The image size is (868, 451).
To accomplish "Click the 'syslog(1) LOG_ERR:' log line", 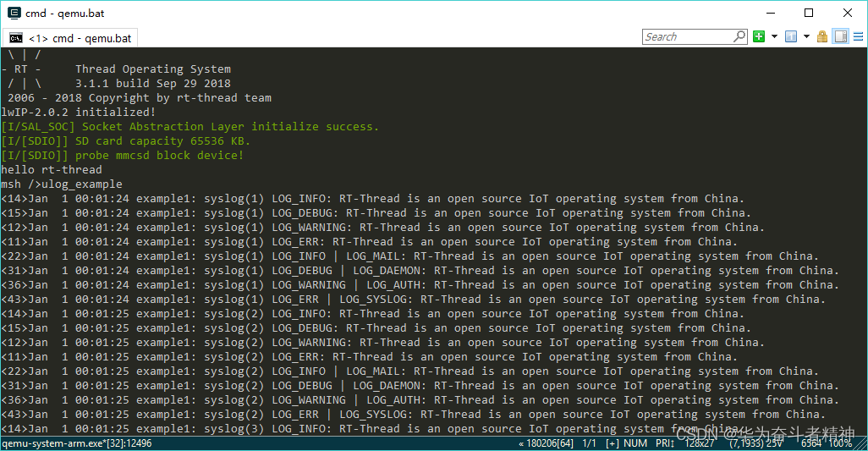I will [x=369, y=242].
